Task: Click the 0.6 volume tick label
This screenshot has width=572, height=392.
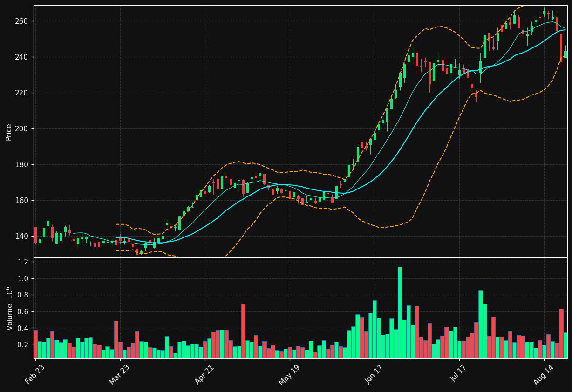Action: point(23,312)
